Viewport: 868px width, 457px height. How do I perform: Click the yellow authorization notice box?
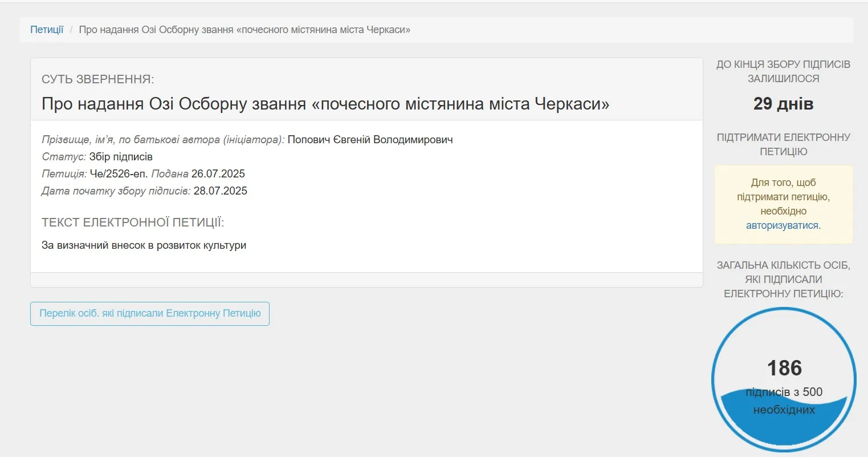tap(783, 204)
